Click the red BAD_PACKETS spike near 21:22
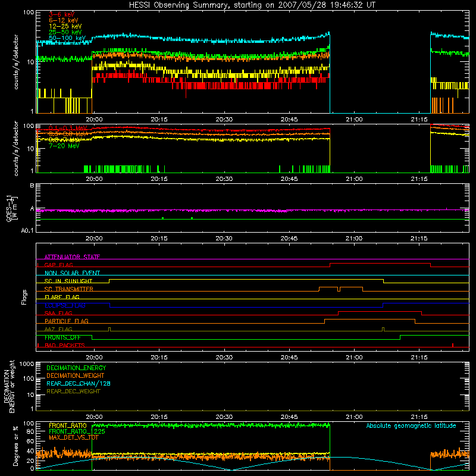 (x=453, y=345)
